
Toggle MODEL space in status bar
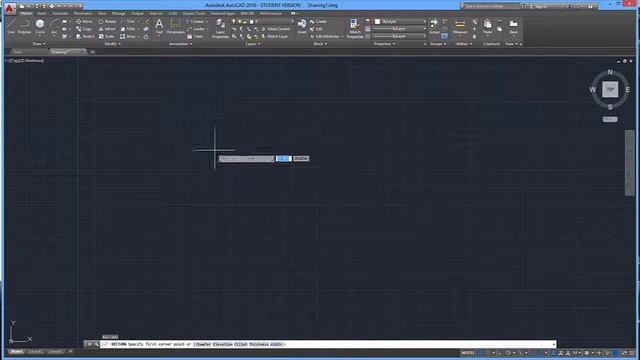(468, 353)
